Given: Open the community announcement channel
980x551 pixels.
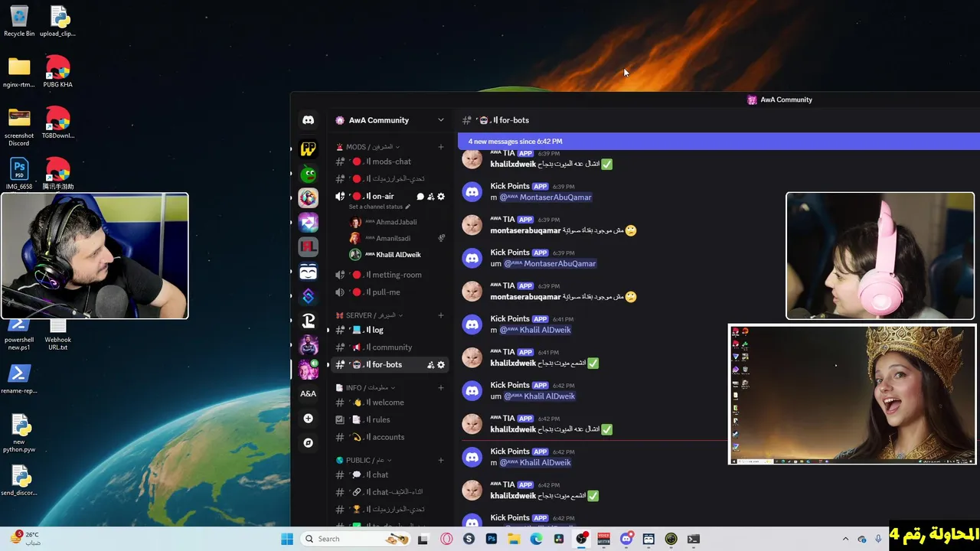Looking at the screenshot, I should 390,347.
